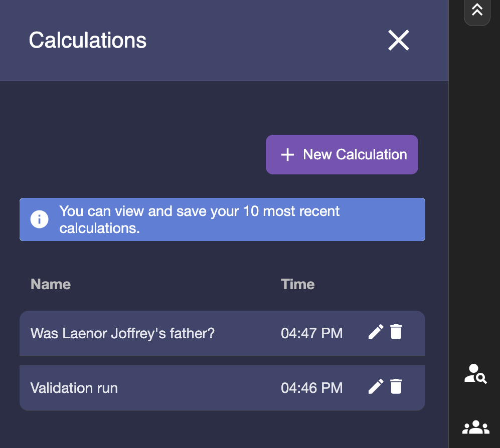The height and width of the screenshot is (448, 500).
Task: Open the "Was Laenor Joffrey's father?" row
Action: [122, 333]
